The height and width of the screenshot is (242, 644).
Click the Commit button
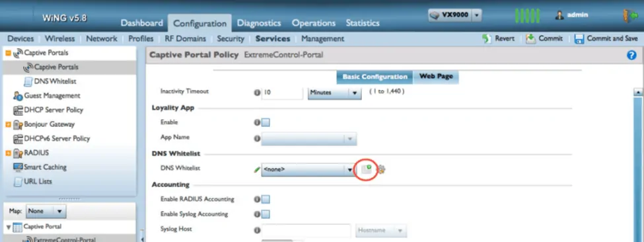tap(544, 38)
